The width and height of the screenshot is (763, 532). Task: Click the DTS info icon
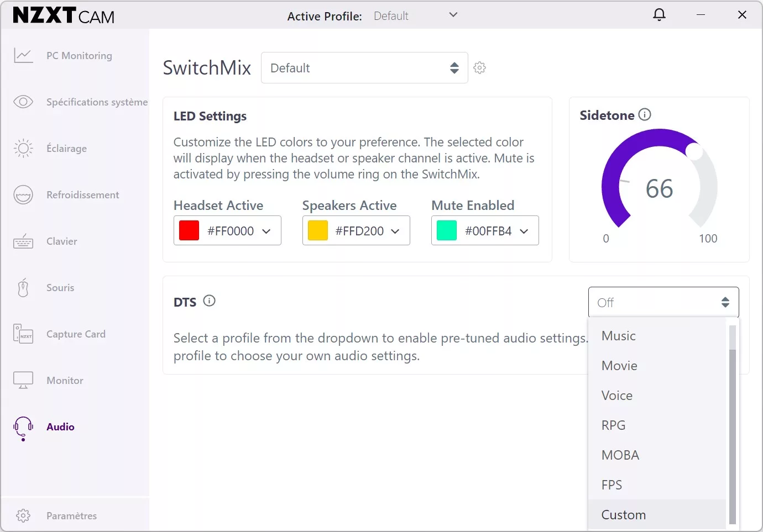[209, 301]
